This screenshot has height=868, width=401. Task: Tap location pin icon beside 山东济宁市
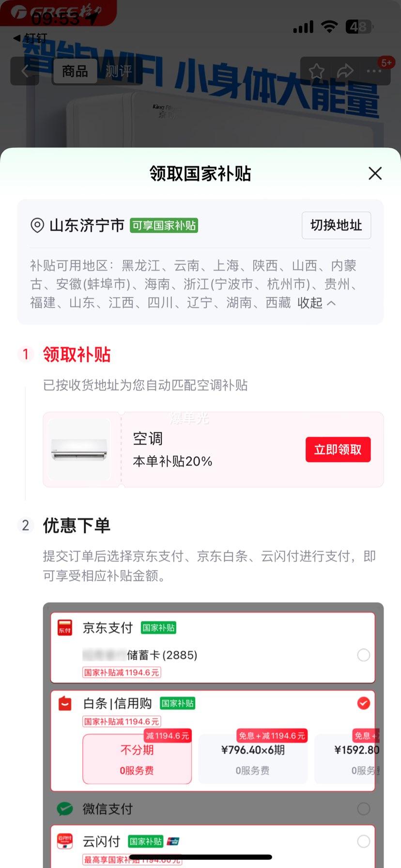[37, 225]
